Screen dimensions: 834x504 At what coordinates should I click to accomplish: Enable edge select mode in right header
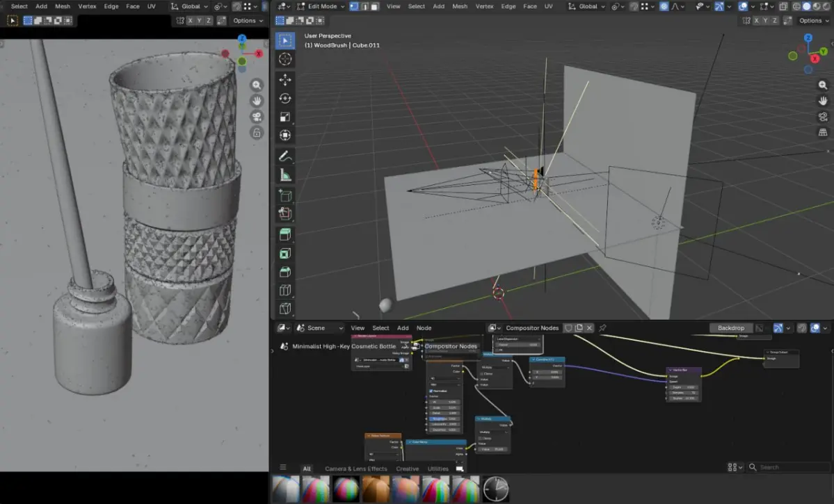365,6
